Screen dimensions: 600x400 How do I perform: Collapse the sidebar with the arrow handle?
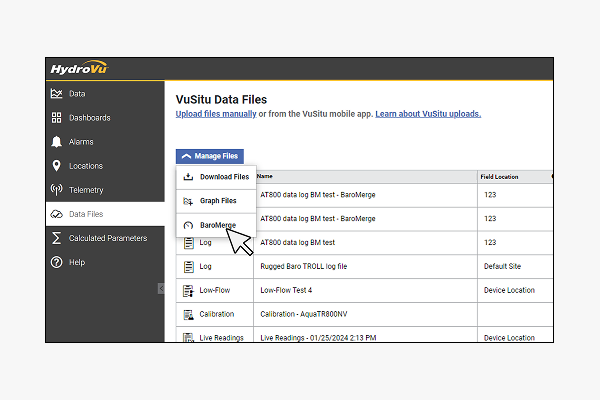point(161,289)
